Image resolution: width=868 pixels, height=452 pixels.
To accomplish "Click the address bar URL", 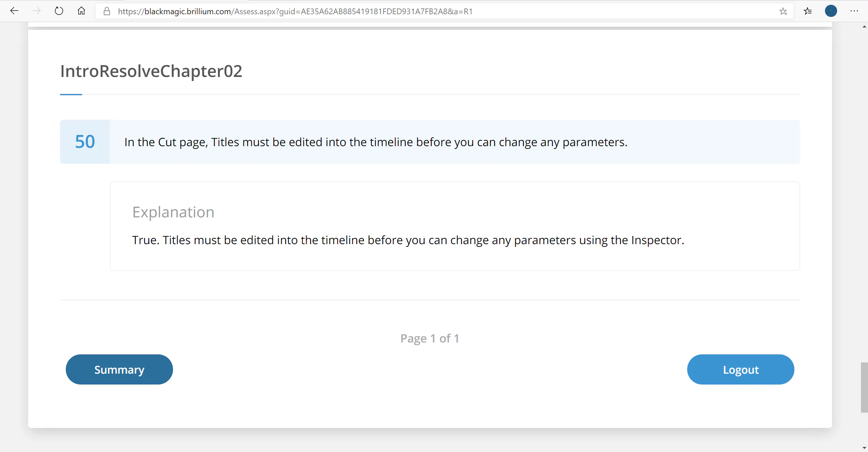I will click(x=295, y=12).
